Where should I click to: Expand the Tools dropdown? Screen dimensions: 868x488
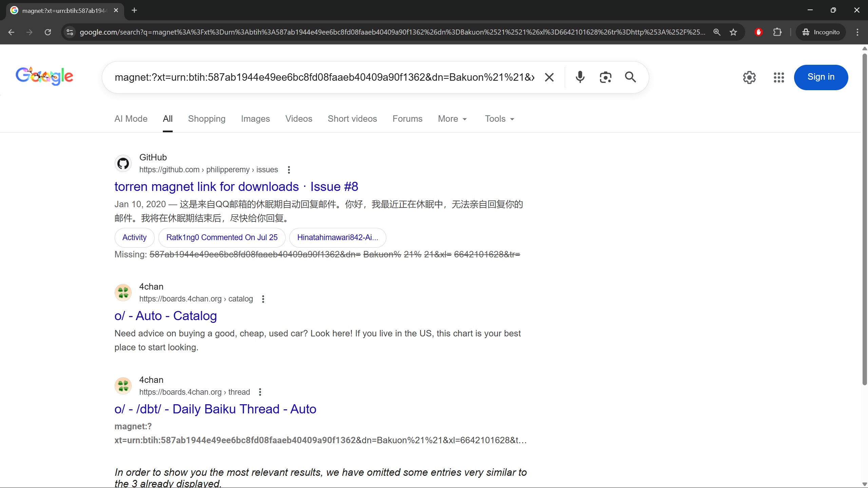[x=499, y=119]
